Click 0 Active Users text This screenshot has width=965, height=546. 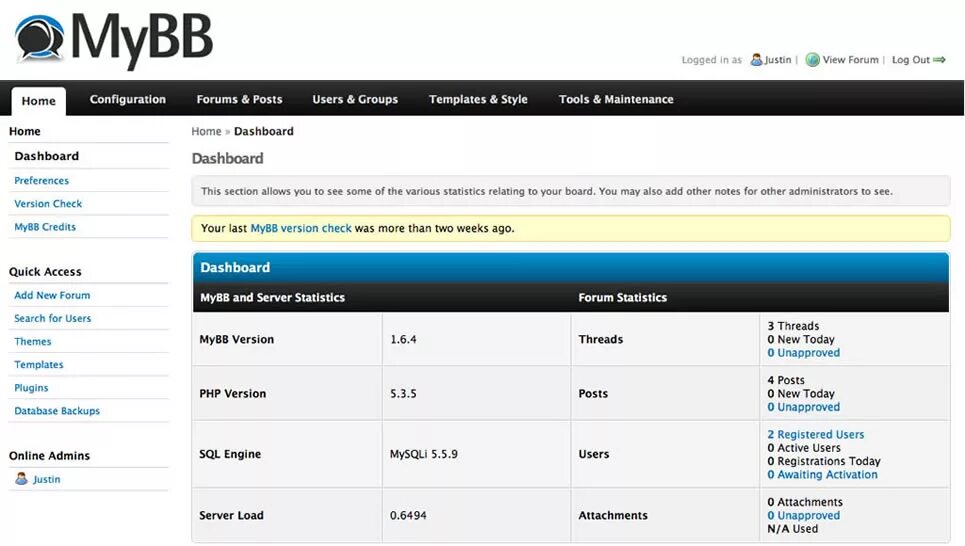tap(804, 448)
